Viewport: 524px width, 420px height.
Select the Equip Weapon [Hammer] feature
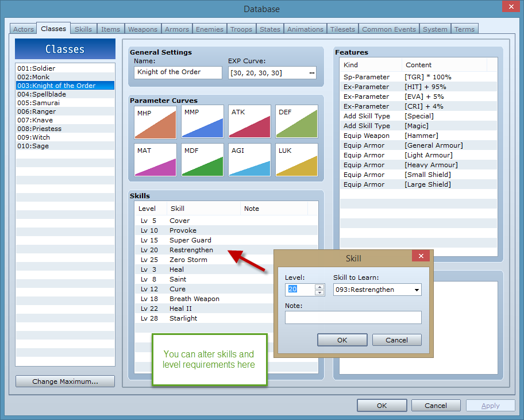coord(418,136)
